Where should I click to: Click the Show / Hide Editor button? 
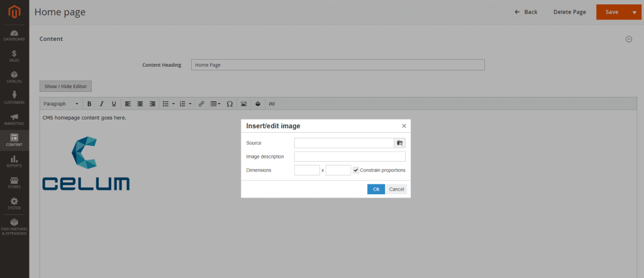65,86
